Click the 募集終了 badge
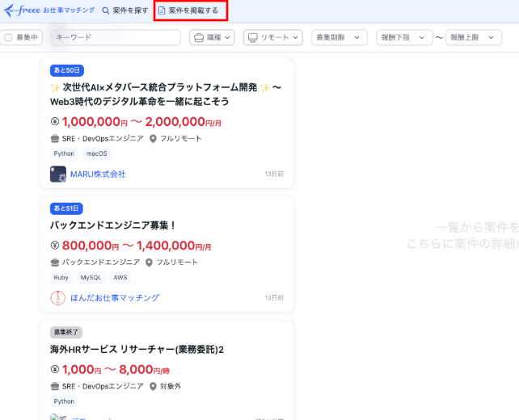The height and width of the screenshot is (420, 519). 66,332
